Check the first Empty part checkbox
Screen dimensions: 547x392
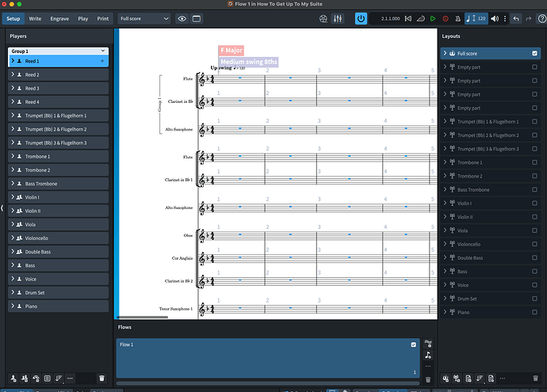click(x=534, y=67)
